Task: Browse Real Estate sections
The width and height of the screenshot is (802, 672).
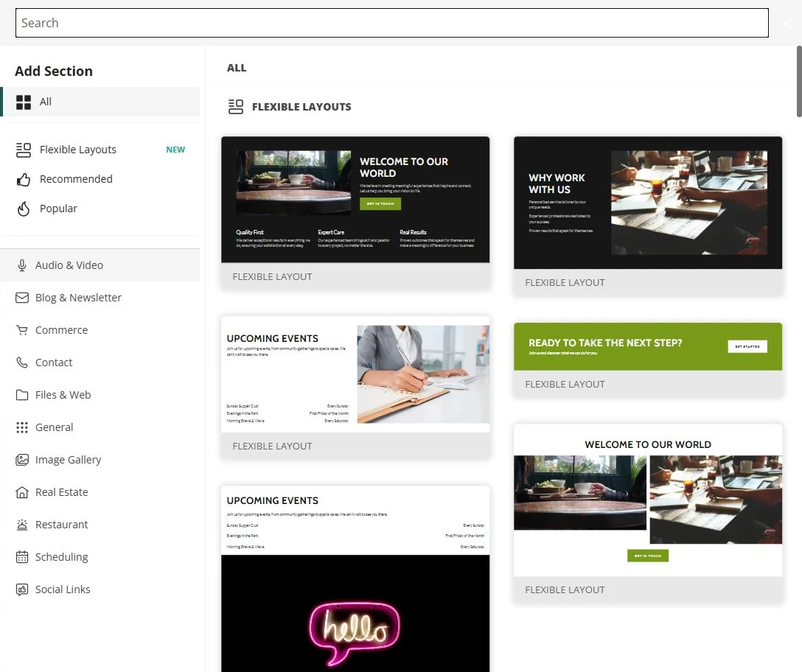Action: pyautogui.click(x=100, y=492)
